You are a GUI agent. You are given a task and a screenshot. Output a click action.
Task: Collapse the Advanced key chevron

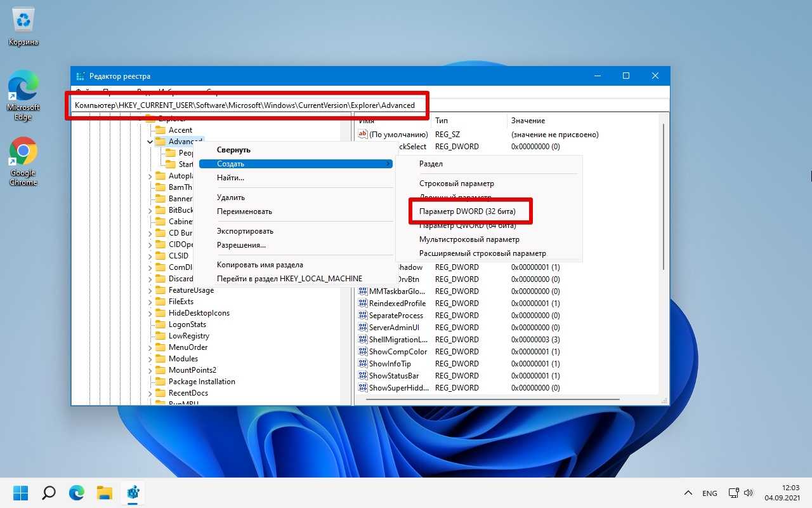tap(150, 142)
